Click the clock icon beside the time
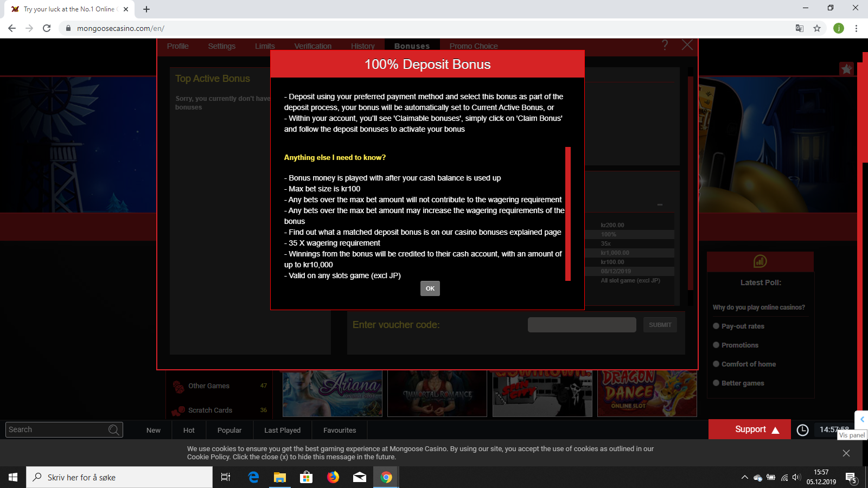 click(x=802, y=430)
